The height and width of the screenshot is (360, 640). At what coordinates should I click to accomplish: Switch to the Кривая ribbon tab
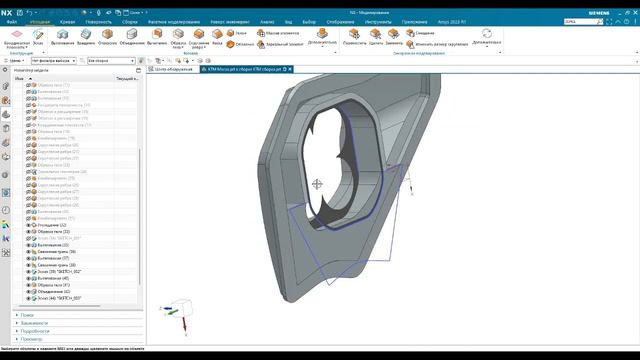(x=67, y=22)
